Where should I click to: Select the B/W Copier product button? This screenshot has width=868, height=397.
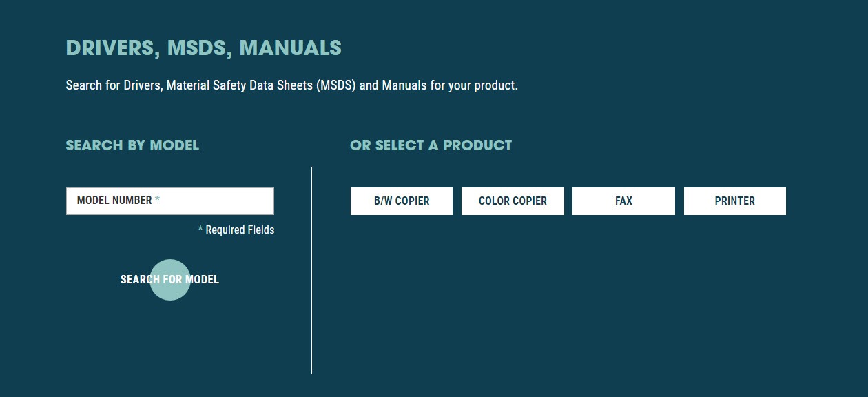pos(402,201)
